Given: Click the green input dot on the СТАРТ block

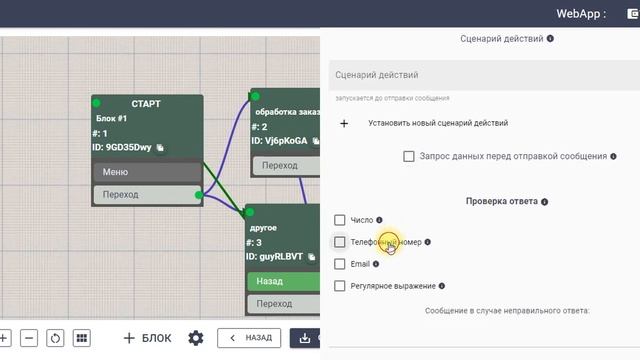Looking at the screenshot, I should click(x=97, y=103).
